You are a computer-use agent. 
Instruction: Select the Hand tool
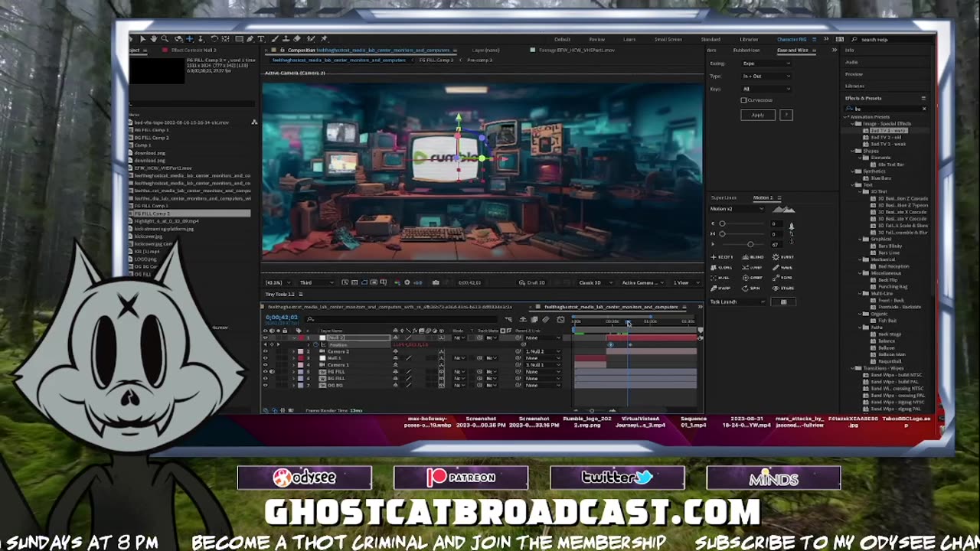[153, 39]
